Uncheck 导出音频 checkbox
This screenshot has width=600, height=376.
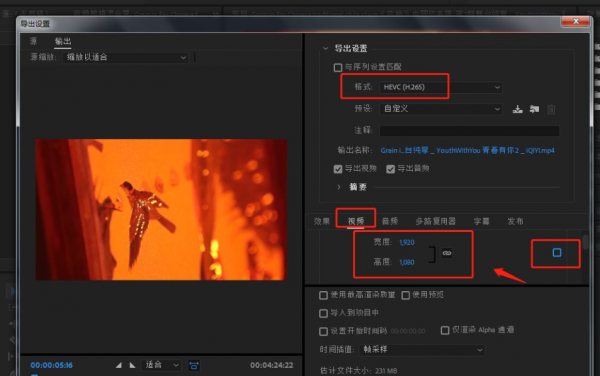pos(390,169)
